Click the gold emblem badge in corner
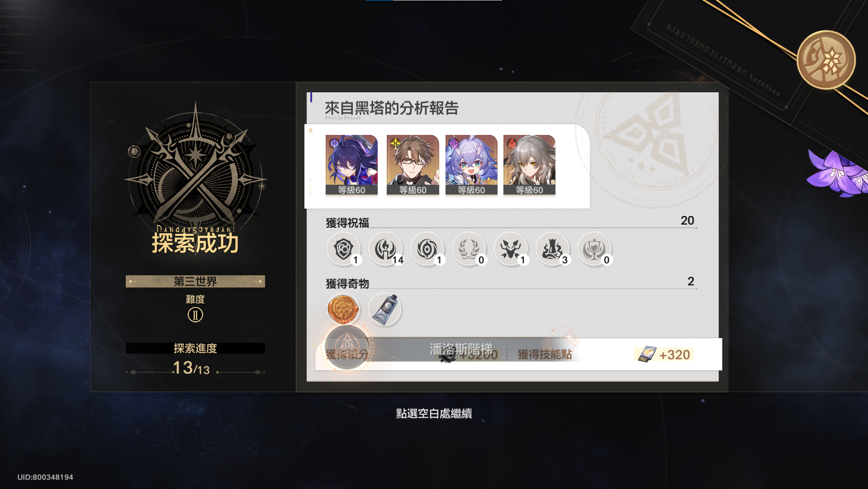This screenshot has height=489, width=868. tap(826, 59)
